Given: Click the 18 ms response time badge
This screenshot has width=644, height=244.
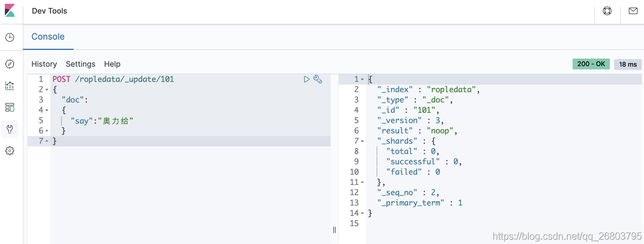Looking at the screenshot, I should tap(628, 64).
